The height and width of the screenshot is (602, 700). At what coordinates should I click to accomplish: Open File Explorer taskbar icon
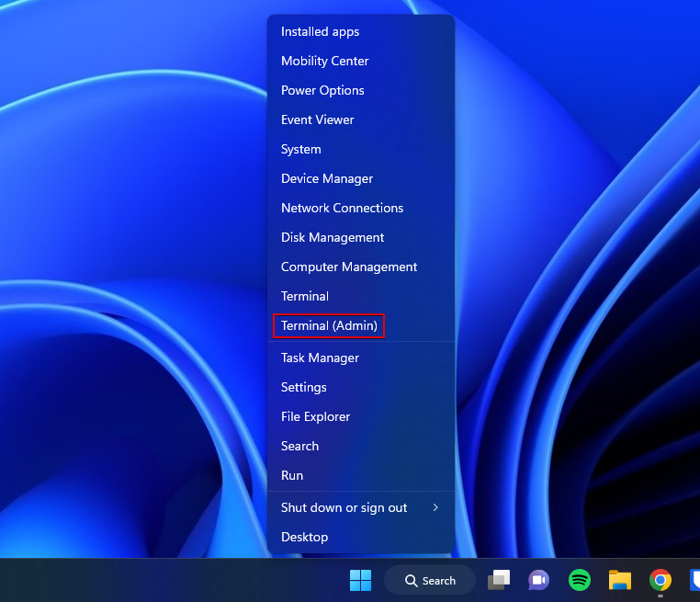620,581
